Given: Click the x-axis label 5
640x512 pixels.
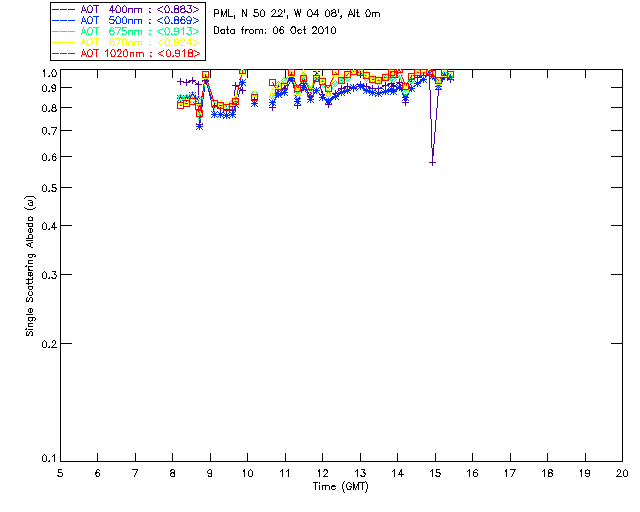Looking at the screenshot, I should [x=60, y=473].
